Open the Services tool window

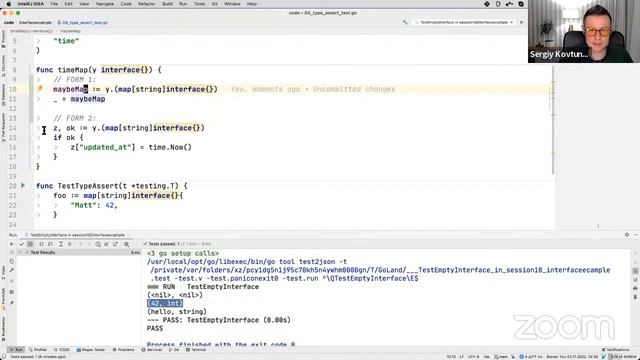[x=152, y=350]
